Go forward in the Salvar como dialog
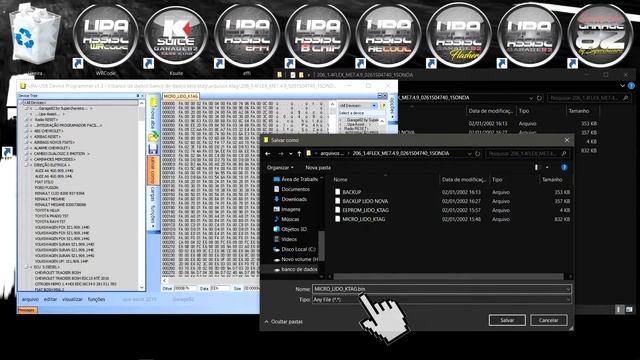The width and height of the screenshot is (640, 360). [280, 153]
